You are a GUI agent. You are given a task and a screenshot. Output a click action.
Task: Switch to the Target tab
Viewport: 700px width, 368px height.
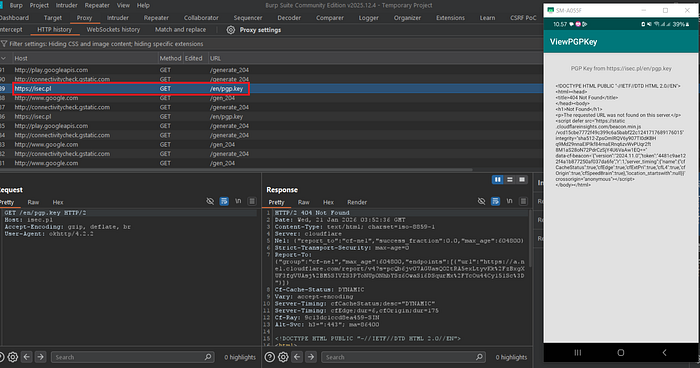click(x=53, y=18)
